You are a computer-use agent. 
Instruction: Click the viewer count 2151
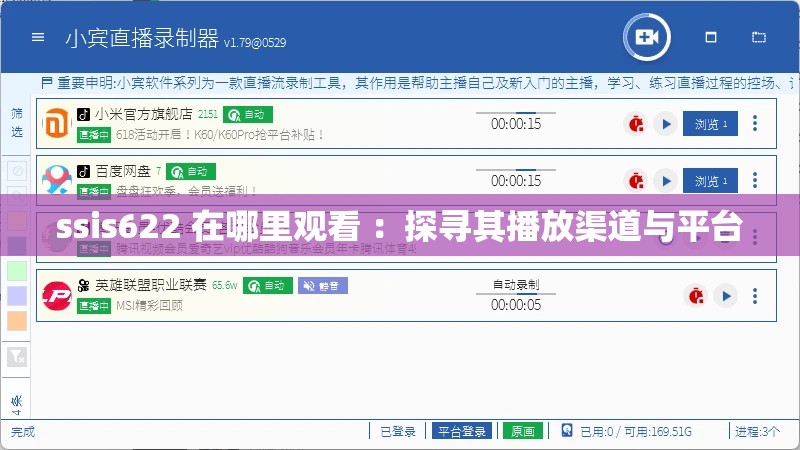click(x=208, y=114)
